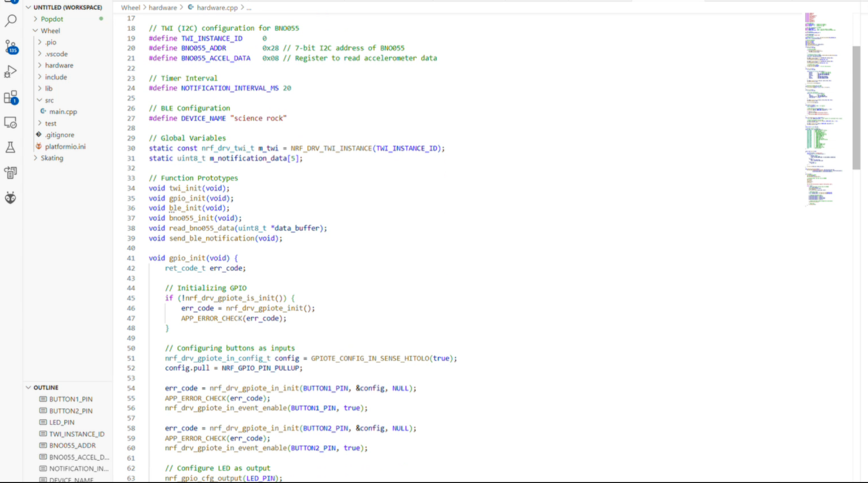Click the vertical editor scrollbar thumb

pos(856,108)
